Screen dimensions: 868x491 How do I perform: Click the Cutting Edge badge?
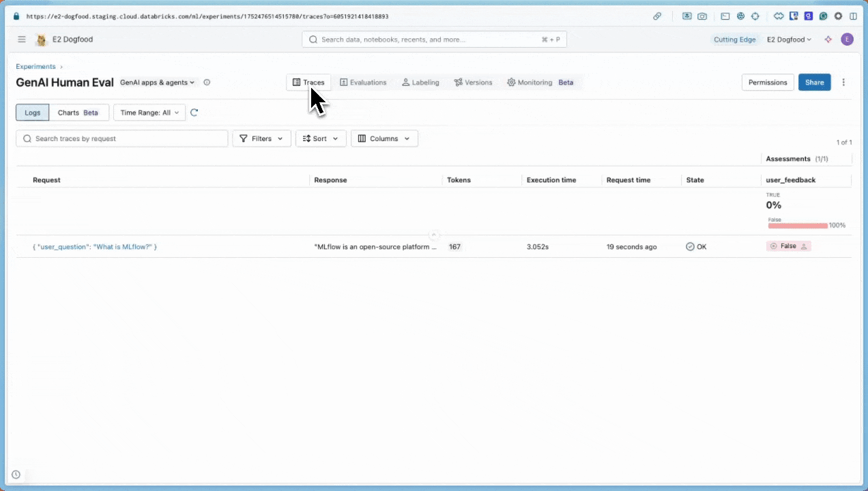pyautogui.click(x=735, y=40)
